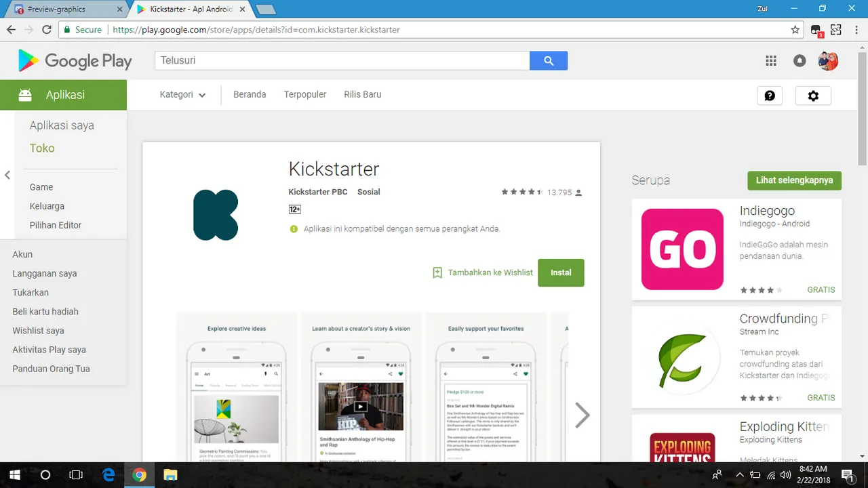Click the browser back arrow
This screenshot has width=868, height=488.
coord(11,30)
